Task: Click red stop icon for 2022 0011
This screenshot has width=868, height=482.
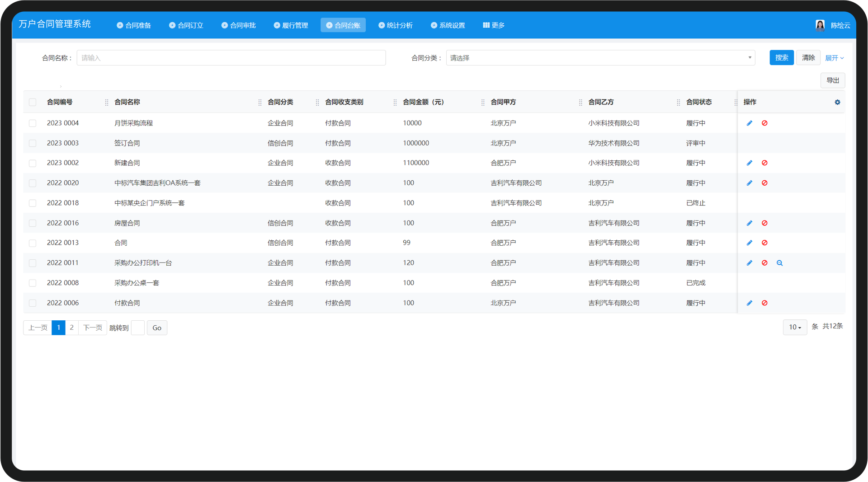Action: click(x=764, y=263)
